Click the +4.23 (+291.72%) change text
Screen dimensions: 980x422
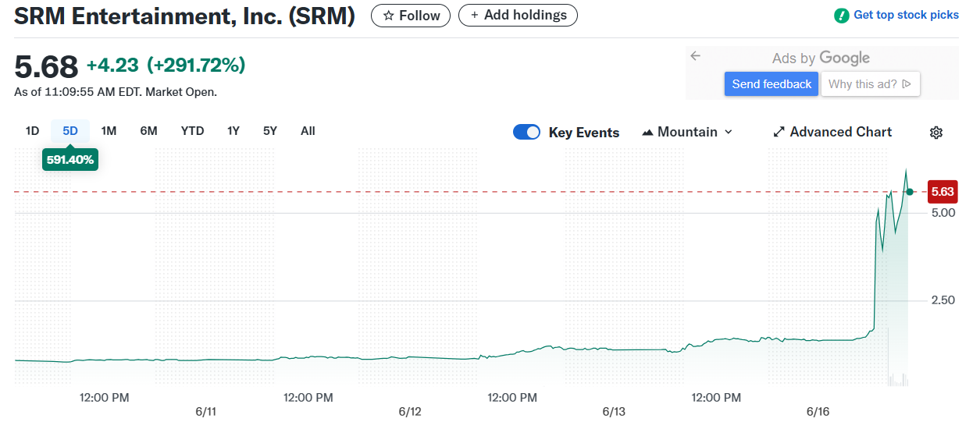point(166,66)
